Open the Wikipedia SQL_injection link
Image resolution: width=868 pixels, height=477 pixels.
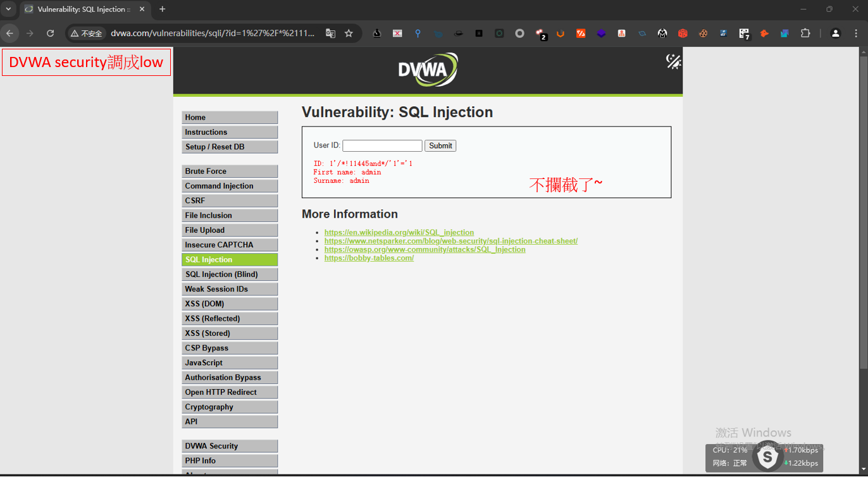click(399, 233)
